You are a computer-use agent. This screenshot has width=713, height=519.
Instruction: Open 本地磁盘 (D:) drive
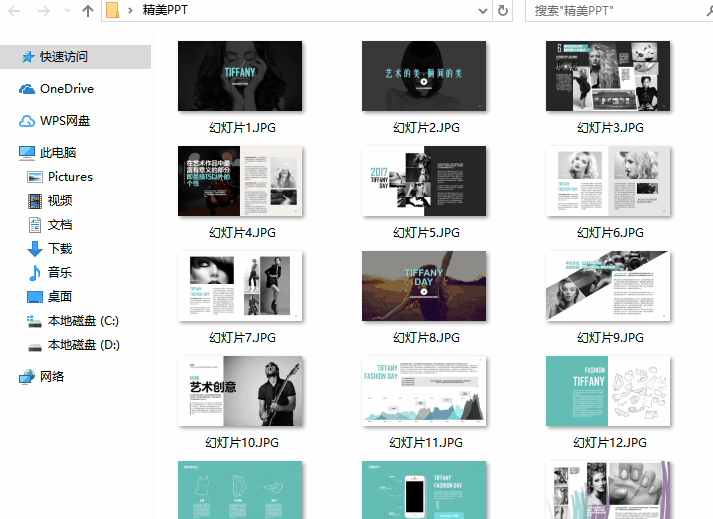pos(84,345)
